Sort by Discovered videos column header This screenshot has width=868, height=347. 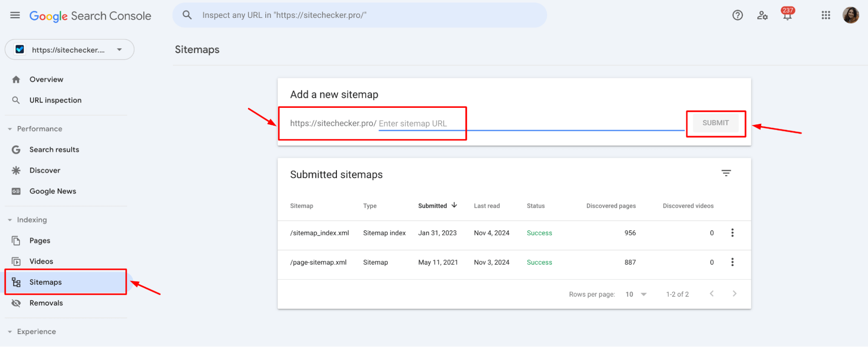tap(688, 206)
